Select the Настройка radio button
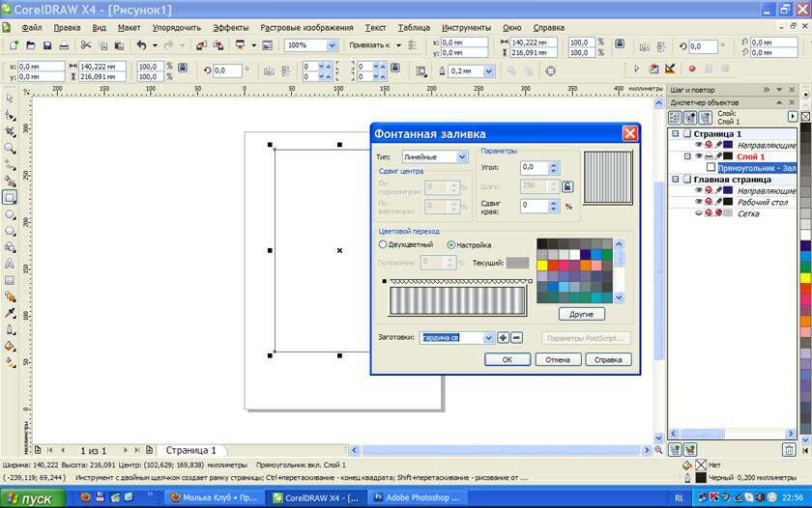Viewport: 812px width, 508px height. pyautogui.click(x=450, y=245)
